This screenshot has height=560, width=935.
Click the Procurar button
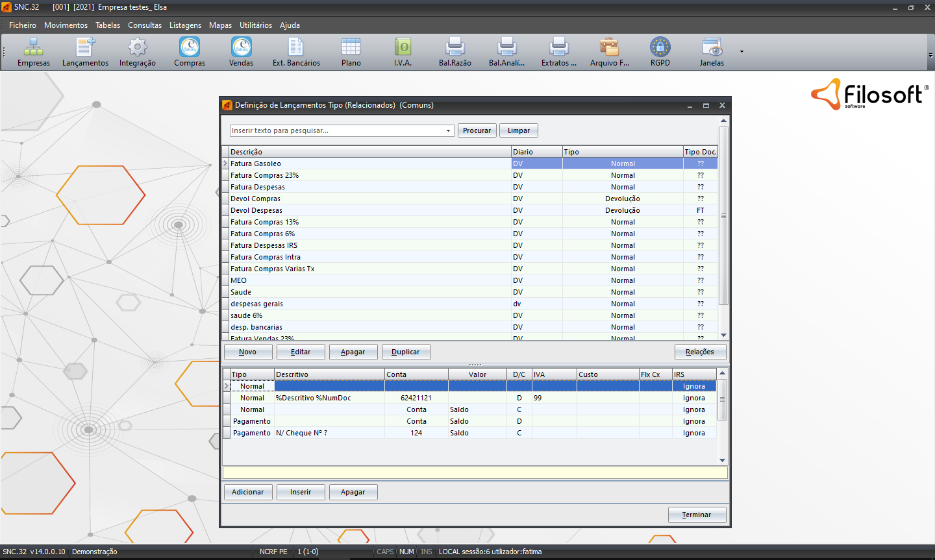[x=477, y=130]
